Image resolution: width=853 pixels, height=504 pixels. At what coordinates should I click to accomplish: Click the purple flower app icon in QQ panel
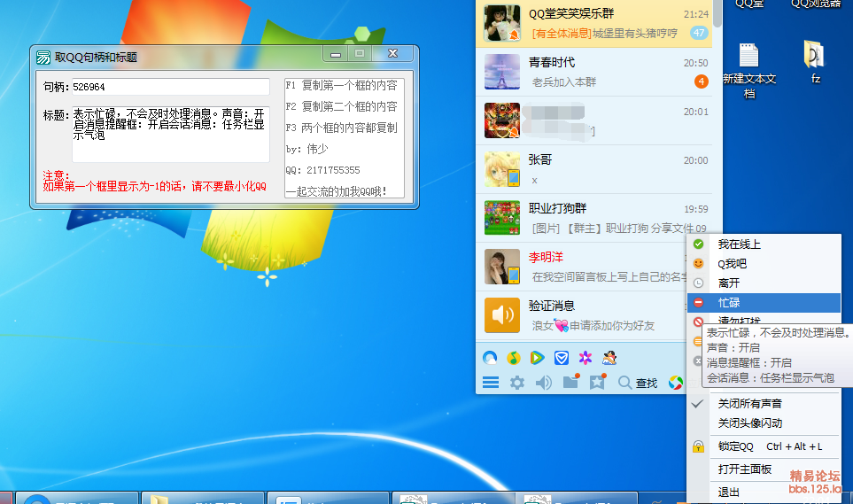point(585,358)
